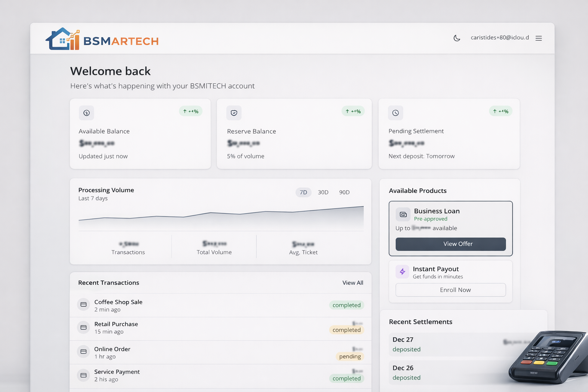
Task: Toggle dark mode with the moon icon
Action: pyautogui.click(x=457, y=38)
